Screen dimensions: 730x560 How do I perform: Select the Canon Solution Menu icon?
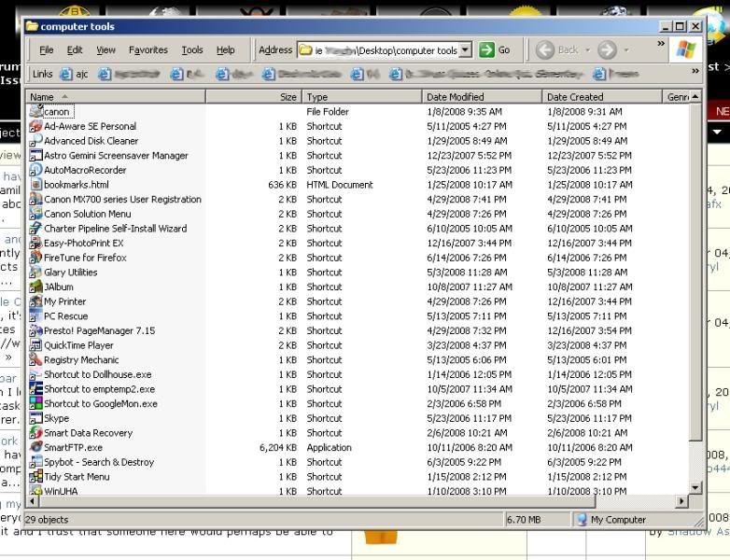click(35, 214)
